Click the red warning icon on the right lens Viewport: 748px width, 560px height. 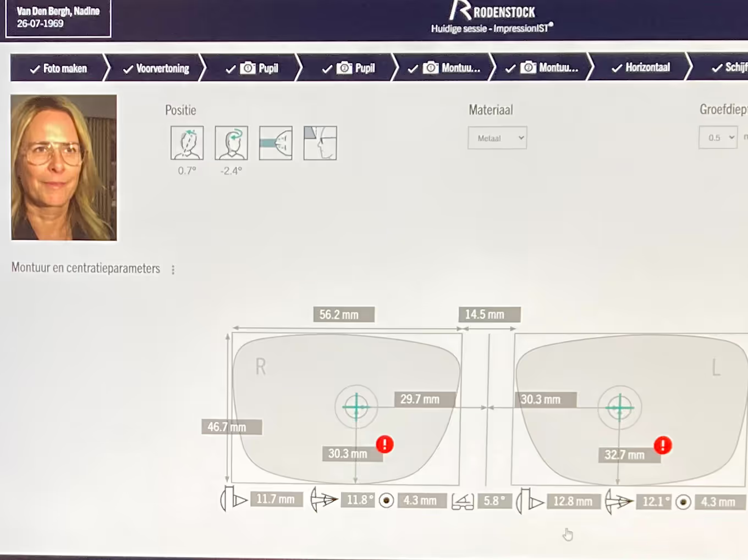pyautogui.click(x=384, y=443)
